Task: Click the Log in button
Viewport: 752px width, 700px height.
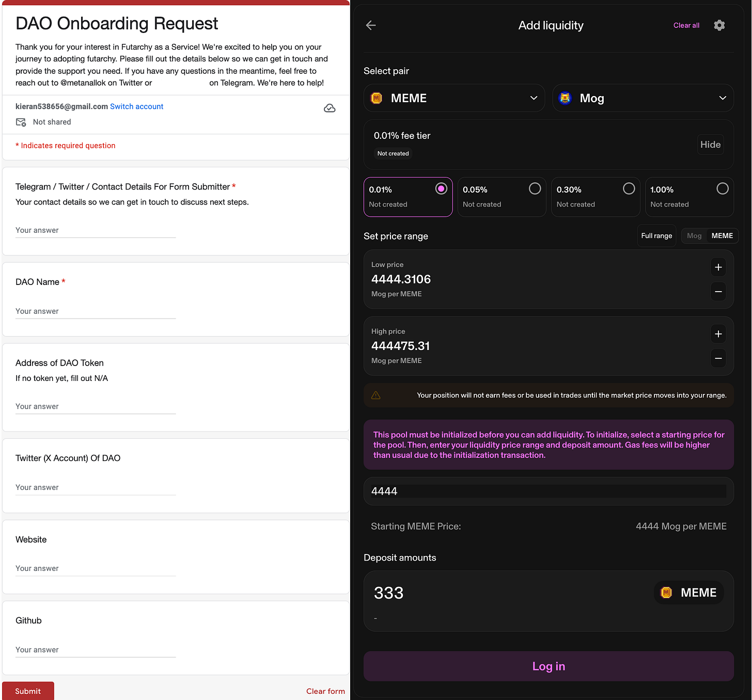Action: [x=549, y=666]
